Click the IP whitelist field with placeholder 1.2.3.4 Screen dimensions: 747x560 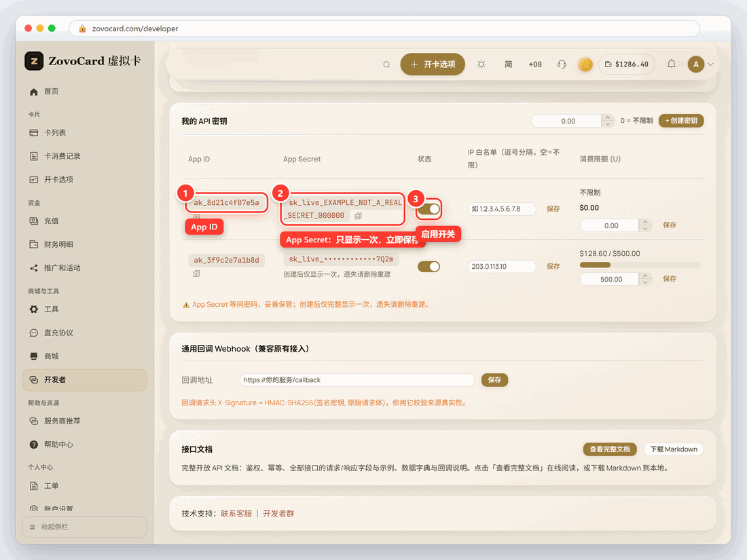pos(502,208)
